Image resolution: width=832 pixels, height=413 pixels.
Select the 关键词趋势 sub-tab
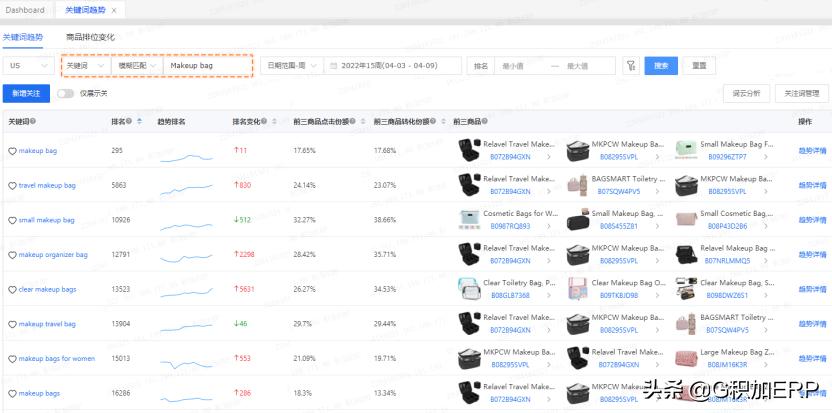(x=23, y=37)
